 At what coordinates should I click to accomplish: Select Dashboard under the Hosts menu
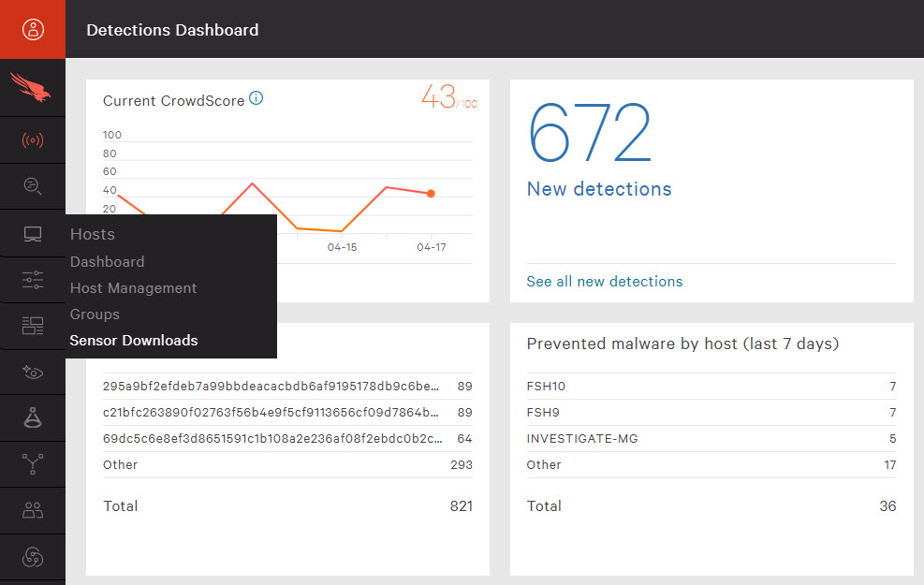[x=107, y=262]
